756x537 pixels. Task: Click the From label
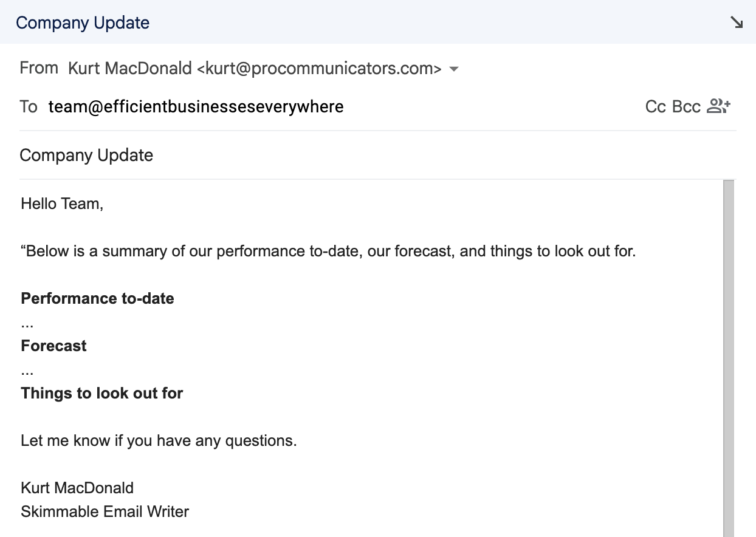pos(39,68)
